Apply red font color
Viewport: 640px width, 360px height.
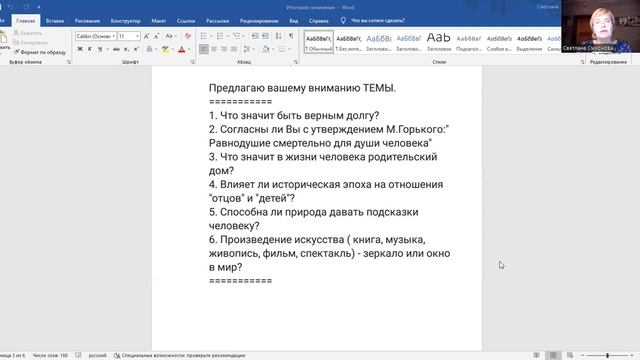182,49
